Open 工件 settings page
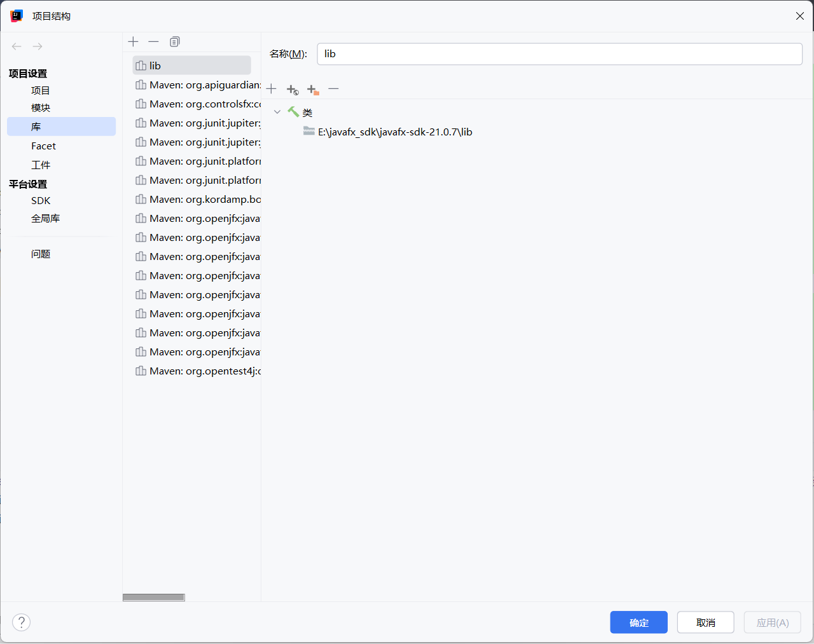814x644 pixels. tap(41, 165)
